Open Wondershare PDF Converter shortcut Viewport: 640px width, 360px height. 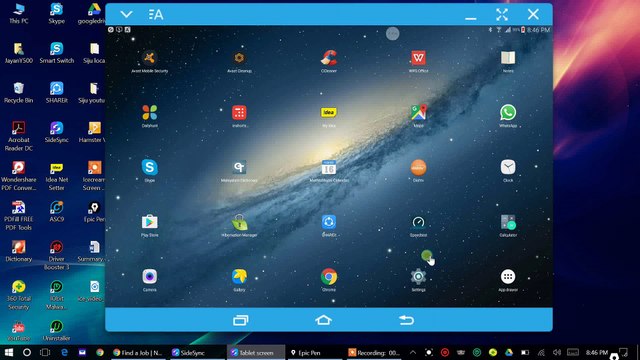(18, 176)
